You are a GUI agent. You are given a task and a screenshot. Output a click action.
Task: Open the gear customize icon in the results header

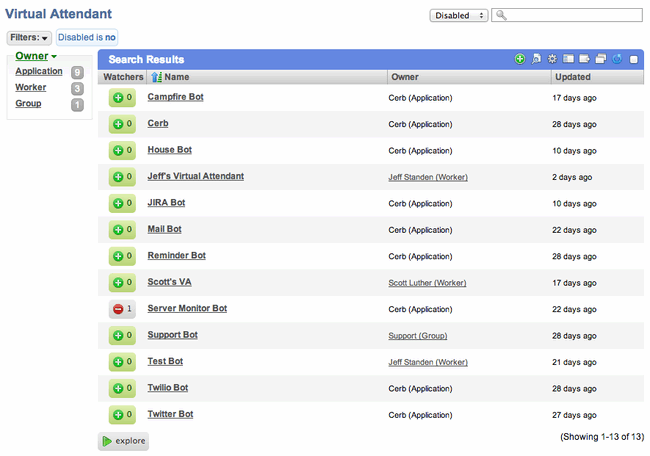[x=552, y=59]
